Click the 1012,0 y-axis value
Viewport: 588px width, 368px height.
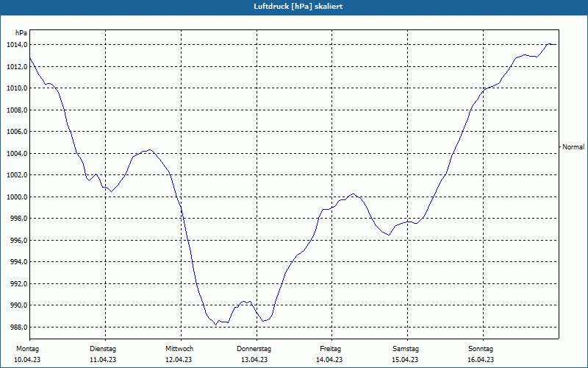point(16,67)
